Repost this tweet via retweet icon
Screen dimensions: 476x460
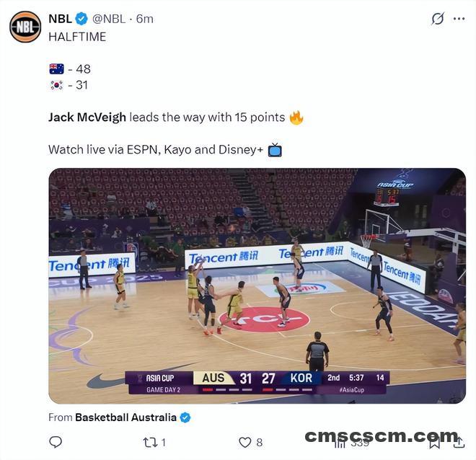point(150,443)
